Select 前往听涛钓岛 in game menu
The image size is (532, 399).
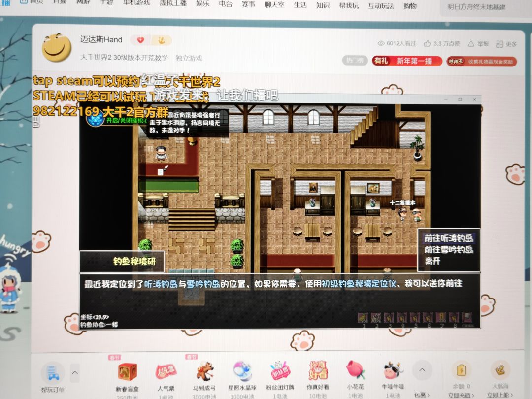pyautogui.click(x=449, y=238)
